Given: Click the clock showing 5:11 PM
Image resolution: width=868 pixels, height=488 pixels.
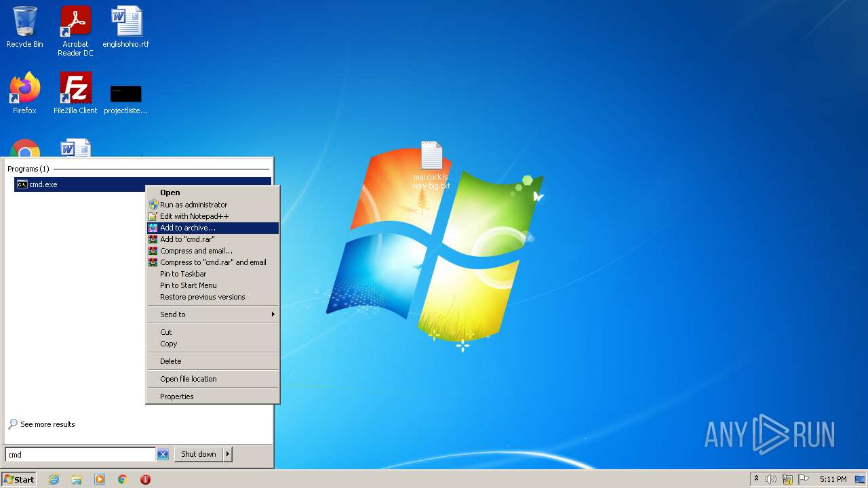Looking at the screenshot, I should (833, 479).
